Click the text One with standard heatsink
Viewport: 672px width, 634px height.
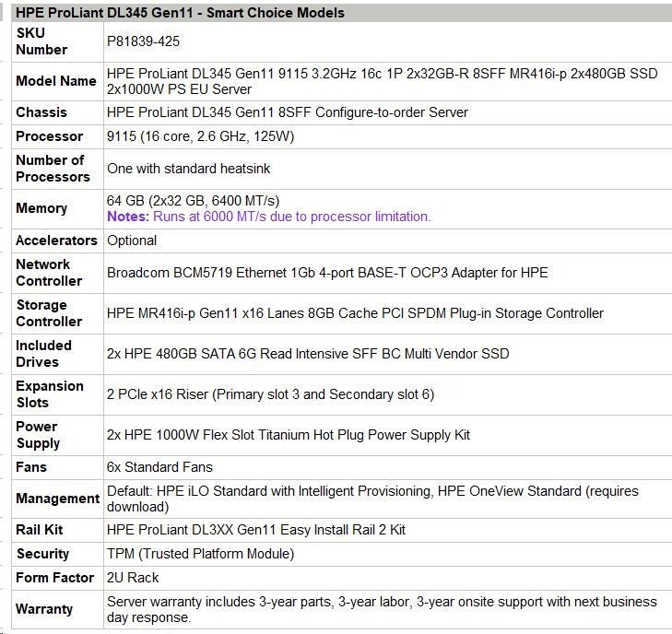click(189, 169)
